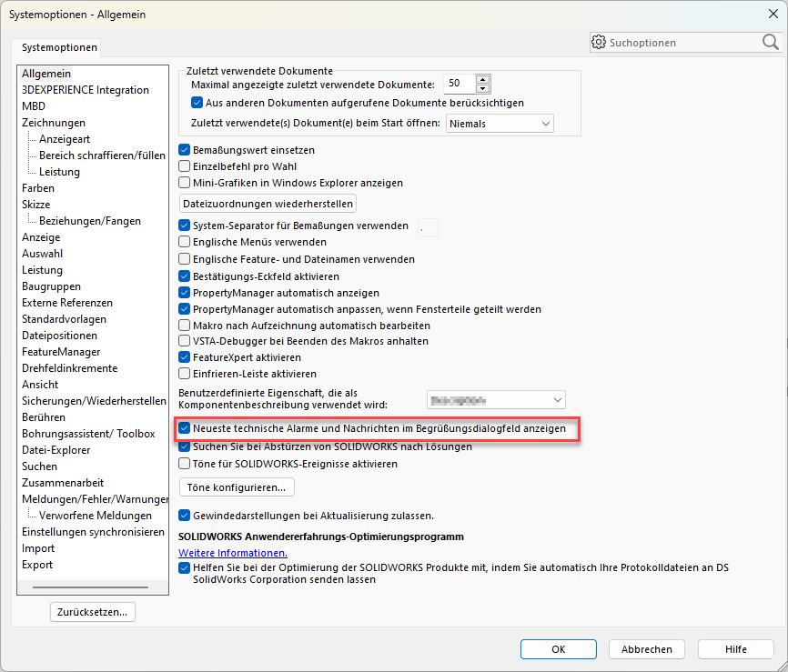Screen dimensions: 788x672
Task: Toggle 'Bemaßungswert einsetzen' checkbox
Action: (x=185, y=150)
